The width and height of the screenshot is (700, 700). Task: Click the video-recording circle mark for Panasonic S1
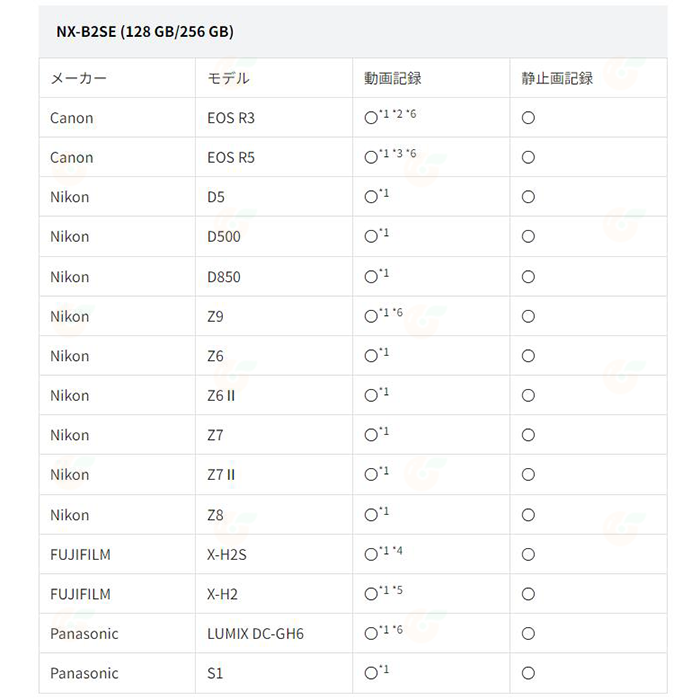click(371, 674)
